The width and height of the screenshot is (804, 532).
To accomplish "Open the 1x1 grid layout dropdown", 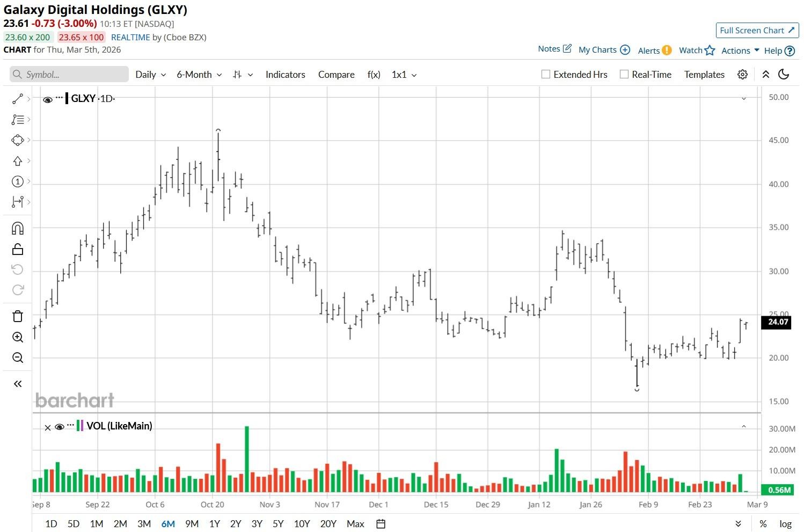I will [x=404, y=75].
